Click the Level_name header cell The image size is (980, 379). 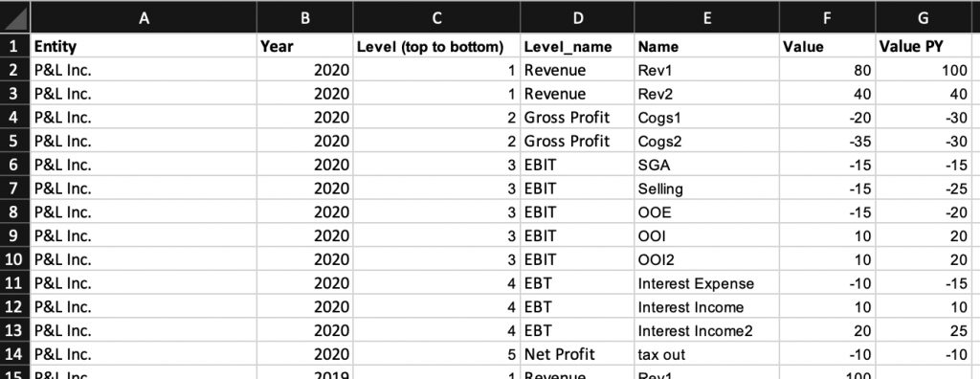(x=577, y=46)
